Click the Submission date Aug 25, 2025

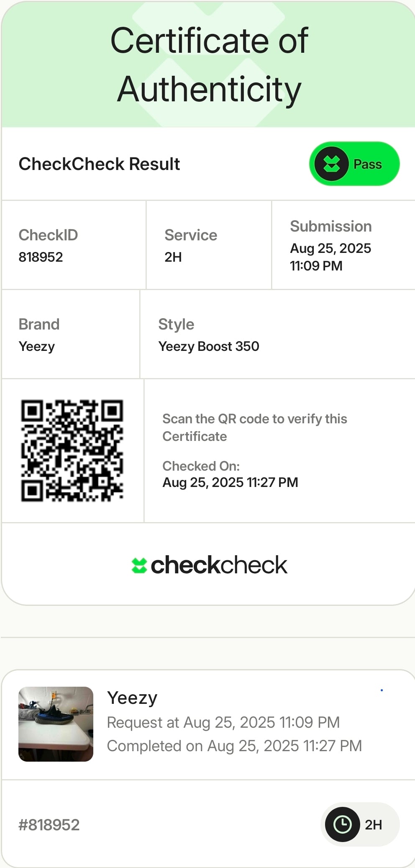(x=330, y=248)
